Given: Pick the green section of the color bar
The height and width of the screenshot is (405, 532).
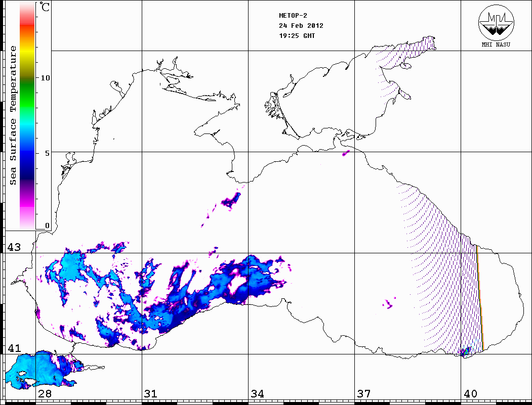Looking at the screenshot, I should (x=27, y=93).
